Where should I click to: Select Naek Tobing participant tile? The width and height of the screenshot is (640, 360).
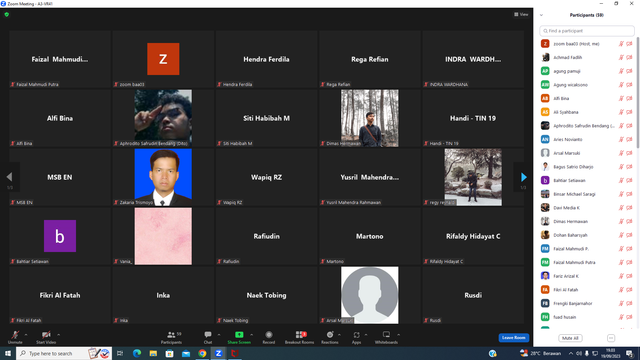pos(266,295)
